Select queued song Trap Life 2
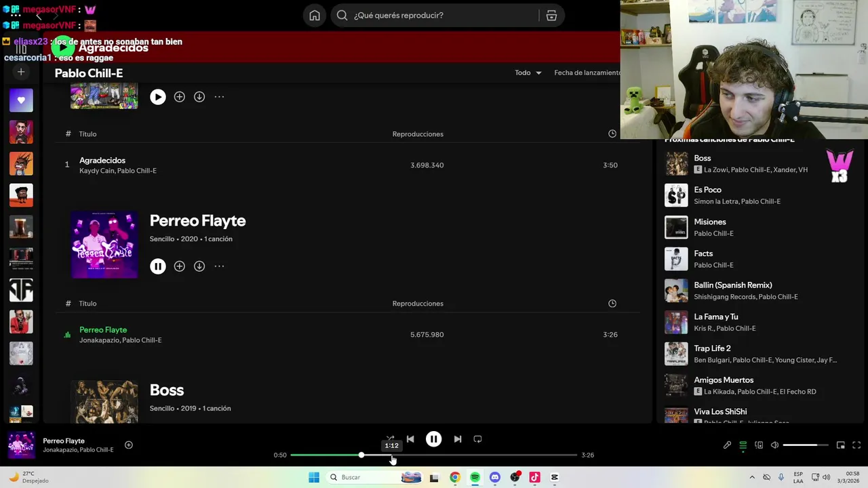868x488 pixels. click(755, 354)
